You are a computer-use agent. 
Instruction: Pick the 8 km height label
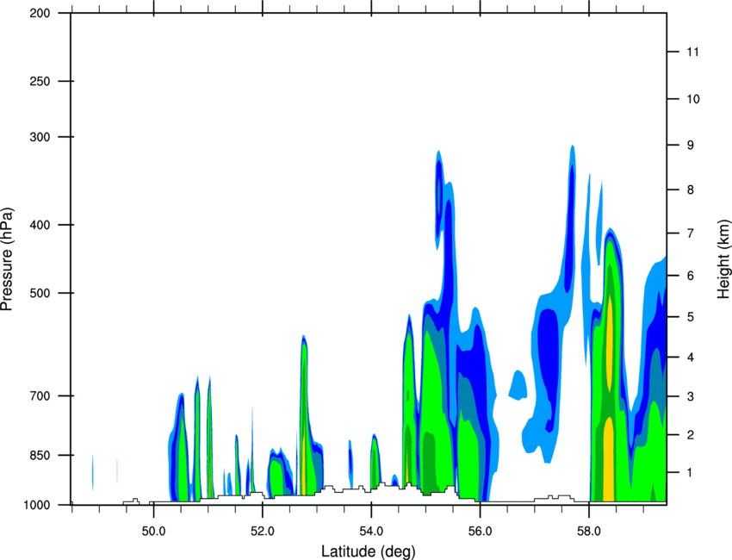click(x=691, y=190)
